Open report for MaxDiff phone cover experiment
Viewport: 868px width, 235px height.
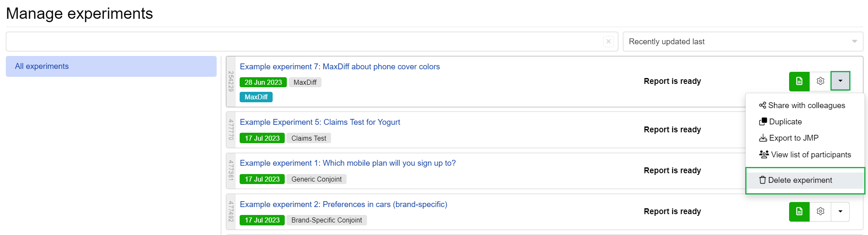(x=799, y=81)
